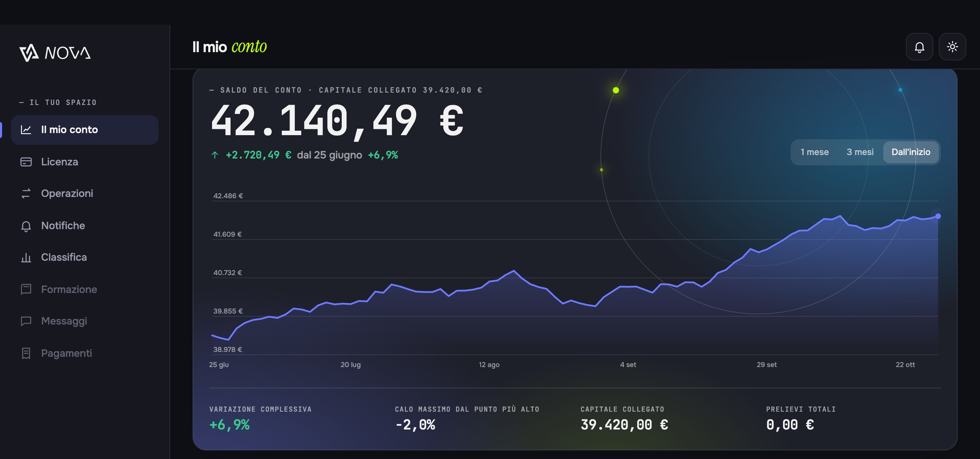Click the -2,0% calo massimo value

tap(415, 425)
